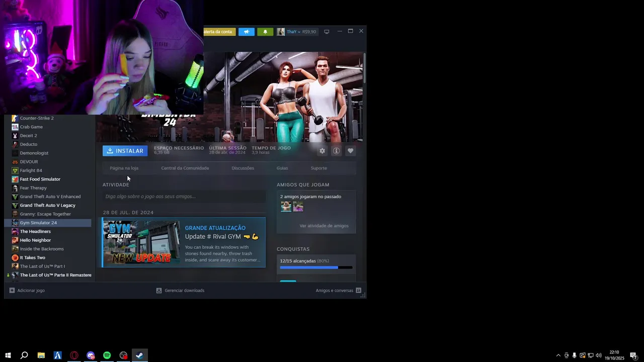The image size is (644, 362).
Task: Click the Gerenciar downloads icon
Action: pyautogui.click(x=159, y=291)
